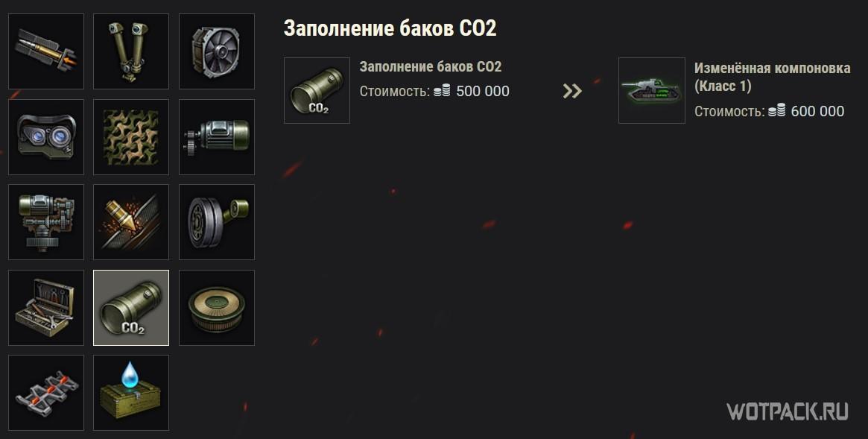Viewport: 868px width, 439px height.
Task: Select the coated optics goggles icon
Action: [46, 136]
